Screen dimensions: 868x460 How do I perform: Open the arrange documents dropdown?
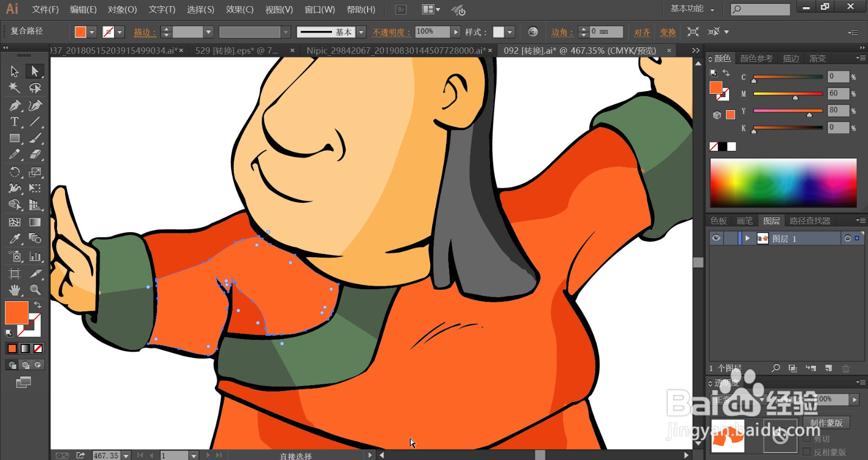pos(431,10)
